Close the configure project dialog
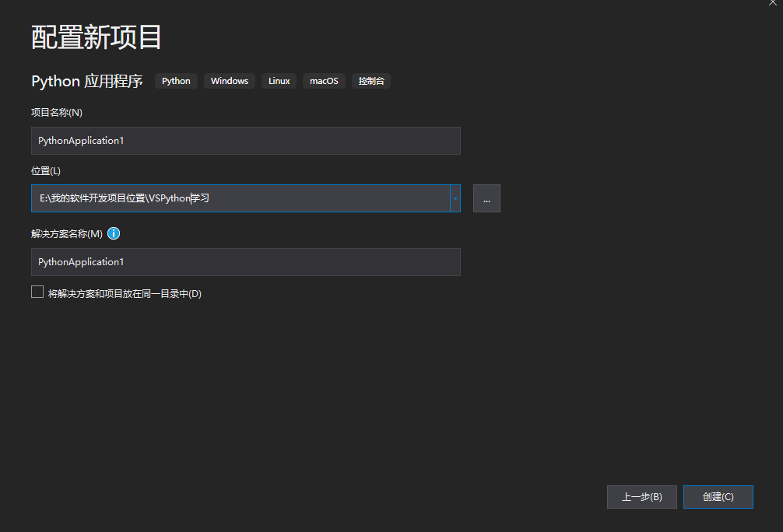 (772, 3)
